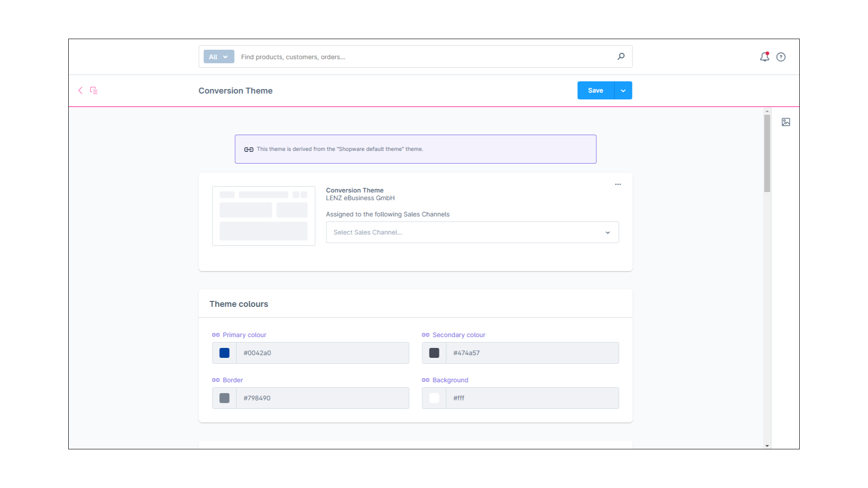
Task: Click the Background label
Action: [x=450, y=380]
